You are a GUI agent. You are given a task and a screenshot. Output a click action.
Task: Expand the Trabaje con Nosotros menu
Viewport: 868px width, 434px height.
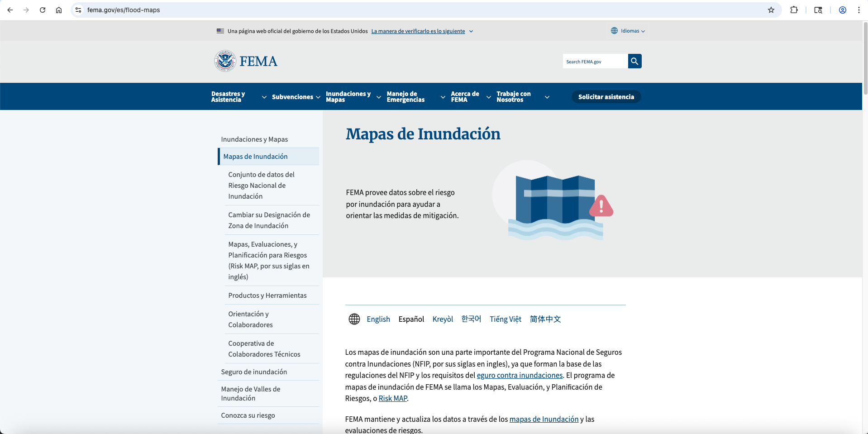click(x=523, y=97)
